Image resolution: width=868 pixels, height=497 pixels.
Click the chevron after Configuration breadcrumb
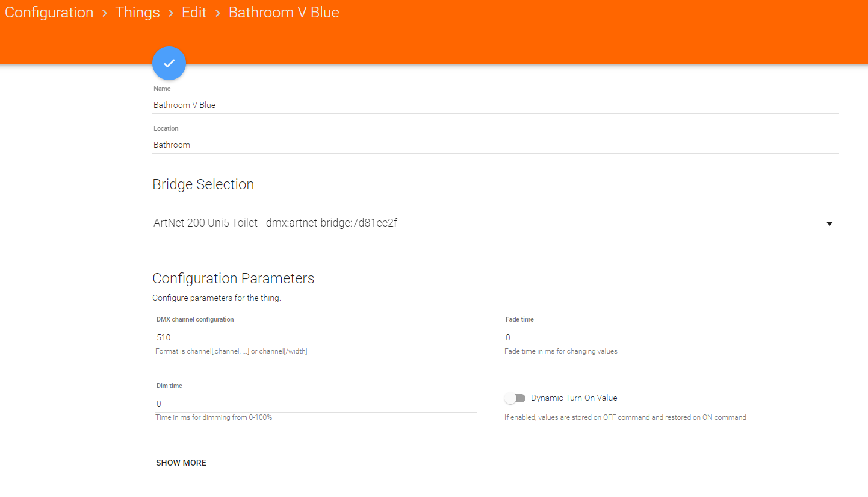(104, 13)
